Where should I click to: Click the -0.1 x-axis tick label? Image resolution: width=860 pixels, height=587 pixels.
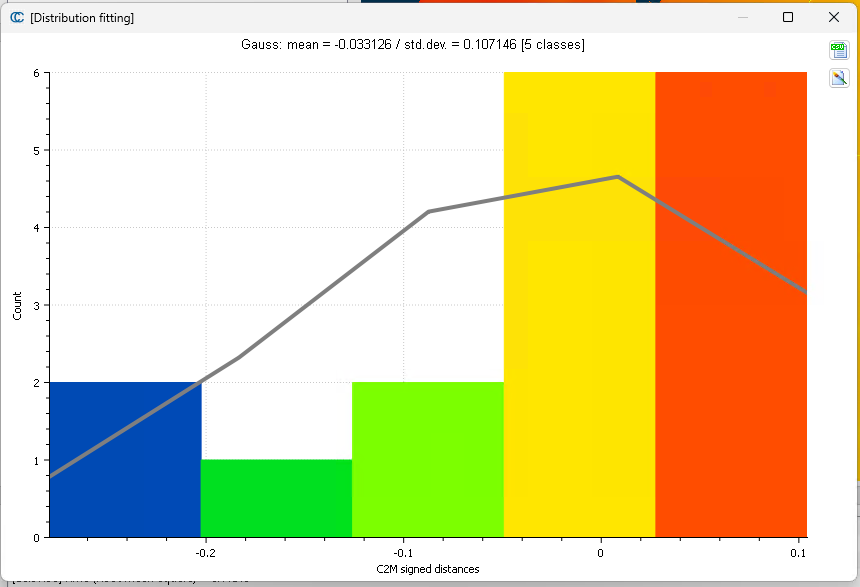pyautogui.click(x=403, y=553)
